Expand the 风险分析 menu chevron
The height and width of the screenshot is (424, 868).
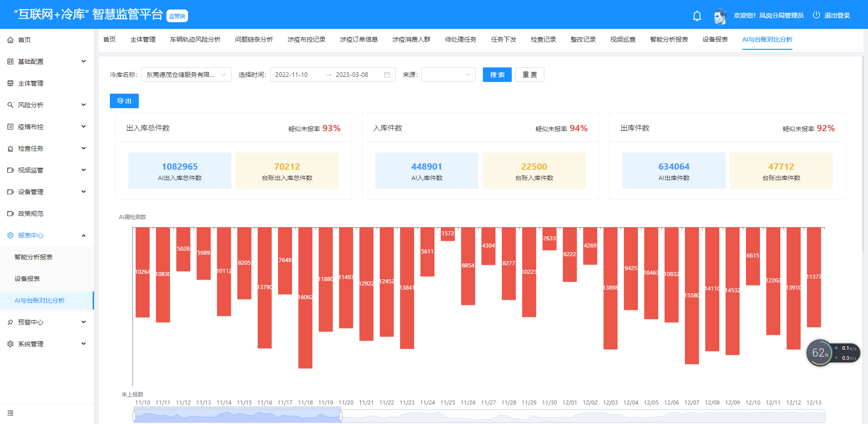pyautogui.click(x=84, y=105)
